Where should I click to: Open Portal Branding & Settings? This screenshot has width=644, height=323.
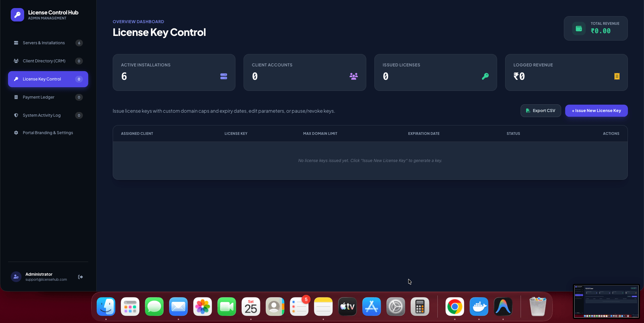(x=48, y=133)
